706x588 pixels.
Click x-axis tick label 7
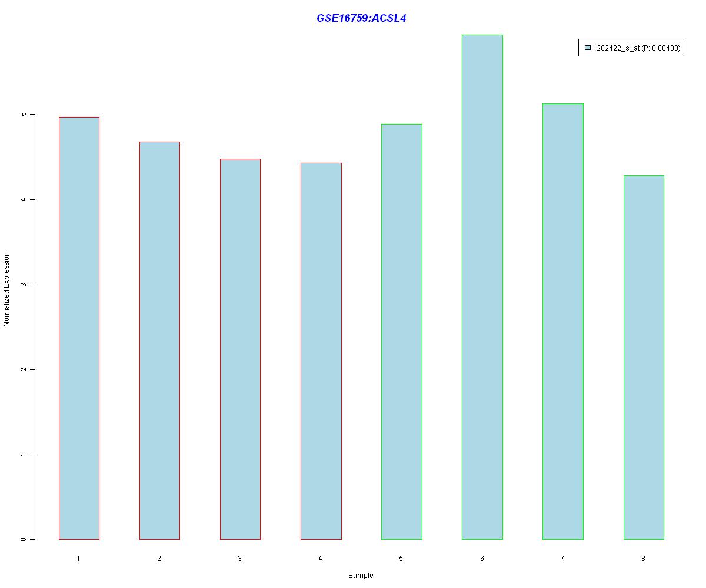(x=562, y=558)
